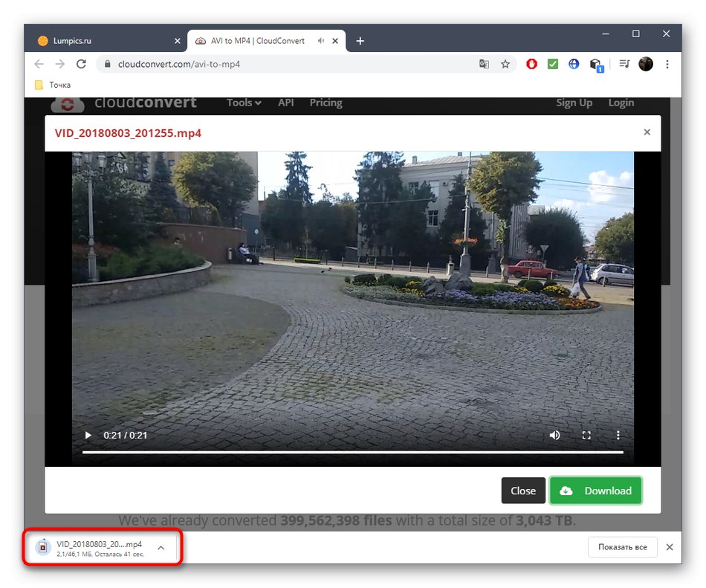Close the downloads bar
The height and width of the screenshot is (588, 706).
click(x=670, y=546)
